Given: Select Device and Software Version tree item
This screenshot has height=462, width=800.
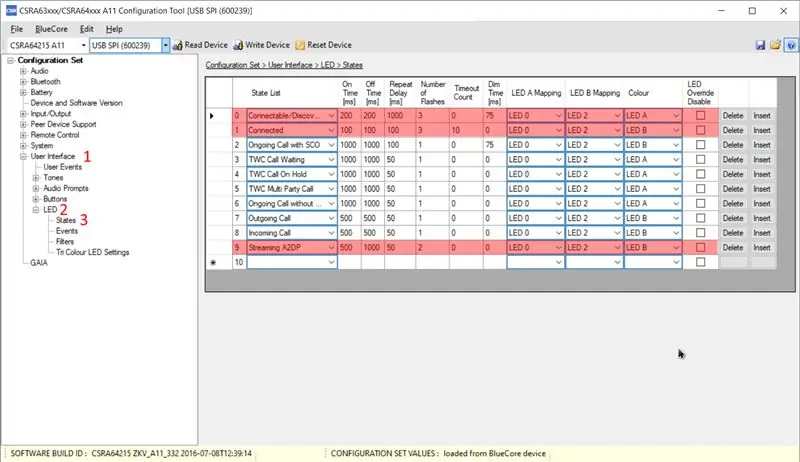Looking at the screenshot, I should pos(77,103).
